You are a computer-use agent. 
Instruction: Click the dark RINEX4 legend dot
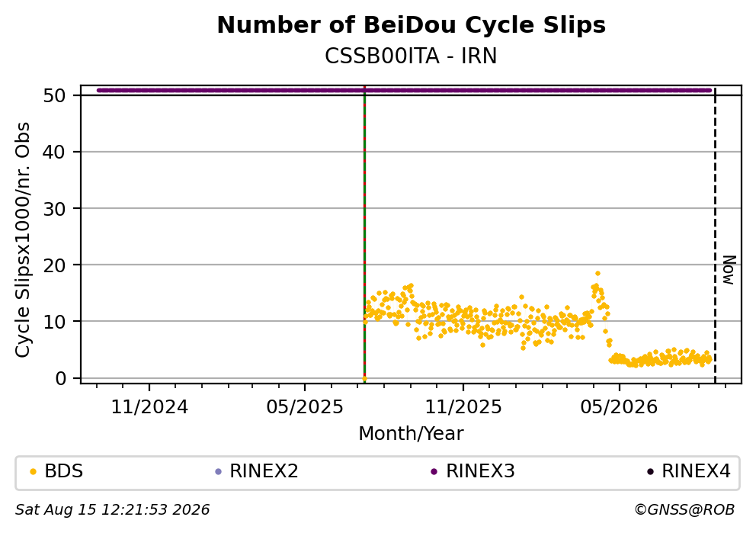point(650,472)
